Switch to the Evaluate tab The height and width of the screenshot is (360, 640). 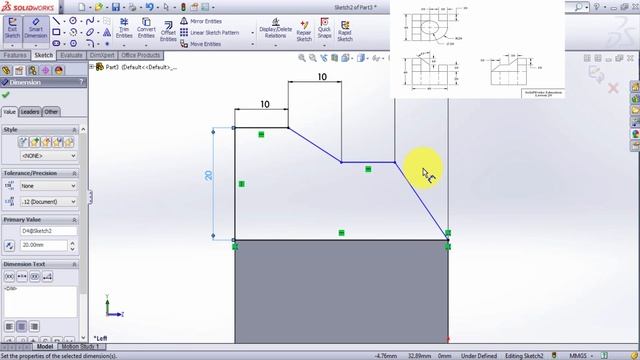click(71, 55)
